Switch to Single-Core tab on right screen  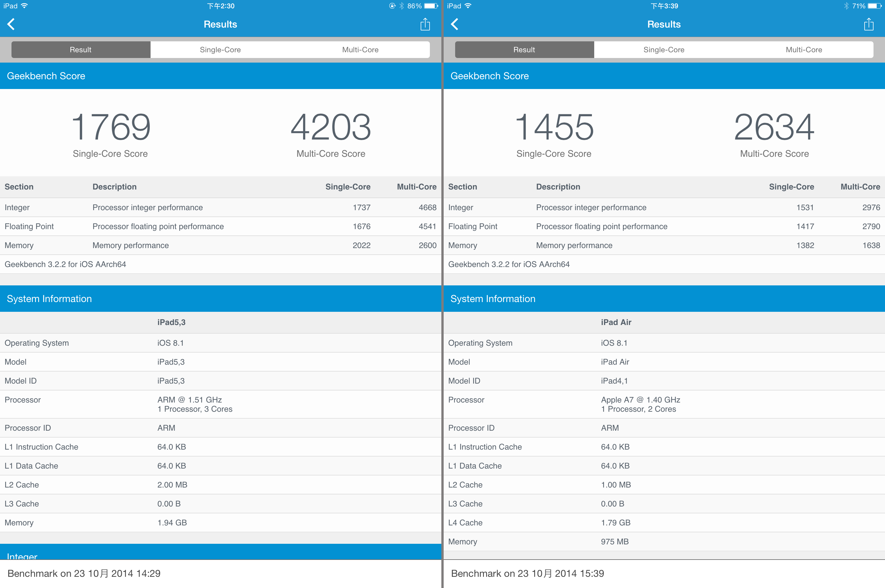tap(663, 49)
